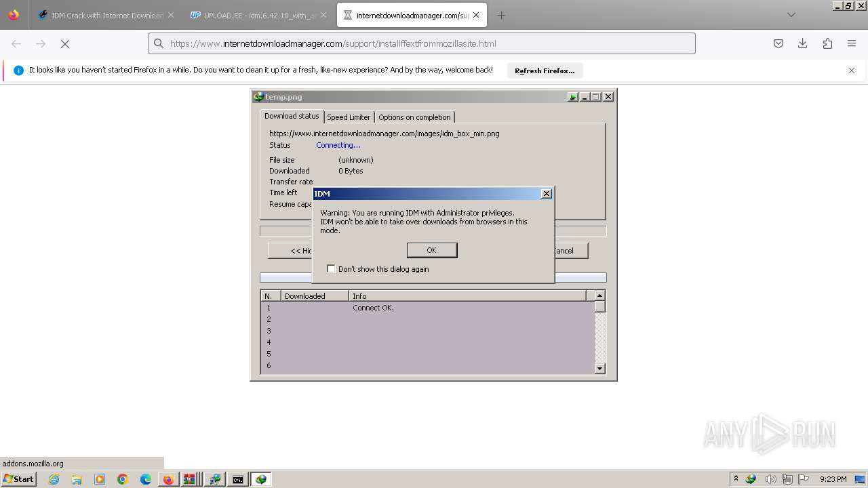Click the idm_box_min.png download URL text
868x488 pixels.
click(x=384, y=134)
